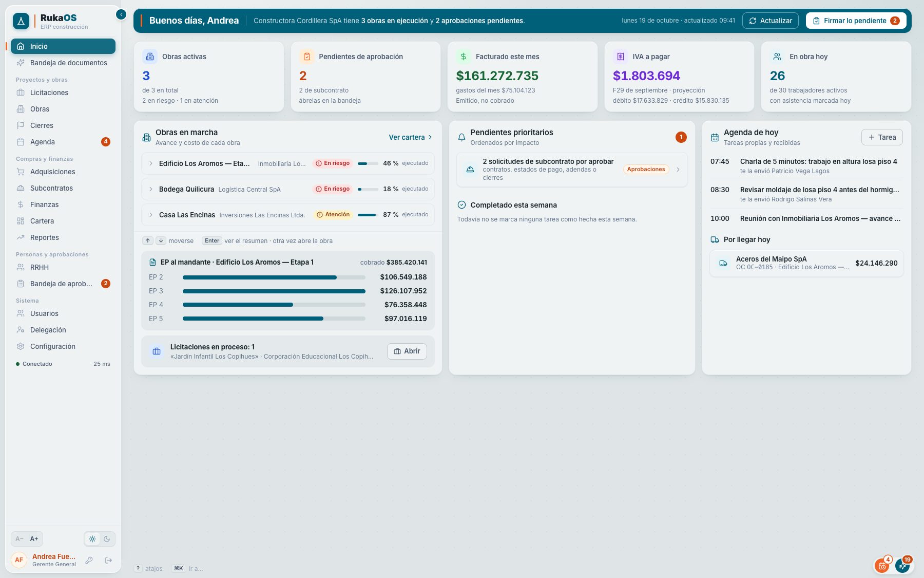Open the Agenda menu item with badge 4

pyautogui.click(x=63, y=142)
